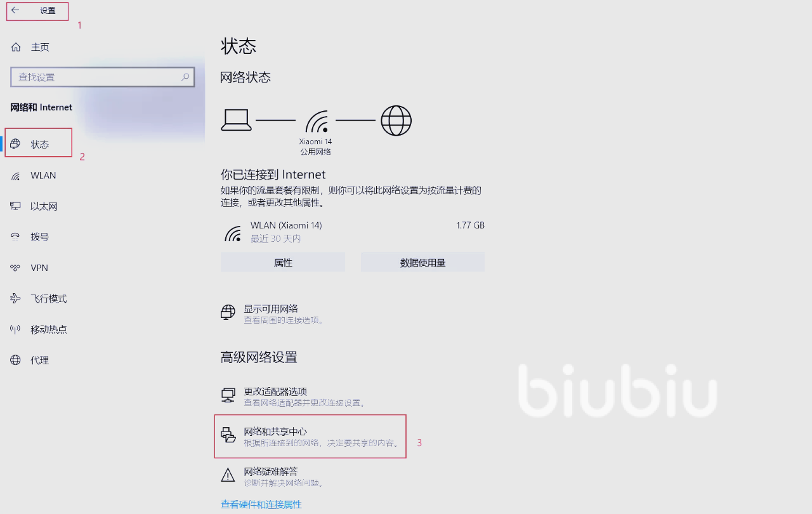Open the 拨号 dial-up icon
812x514 pixels.
point(16,237)
